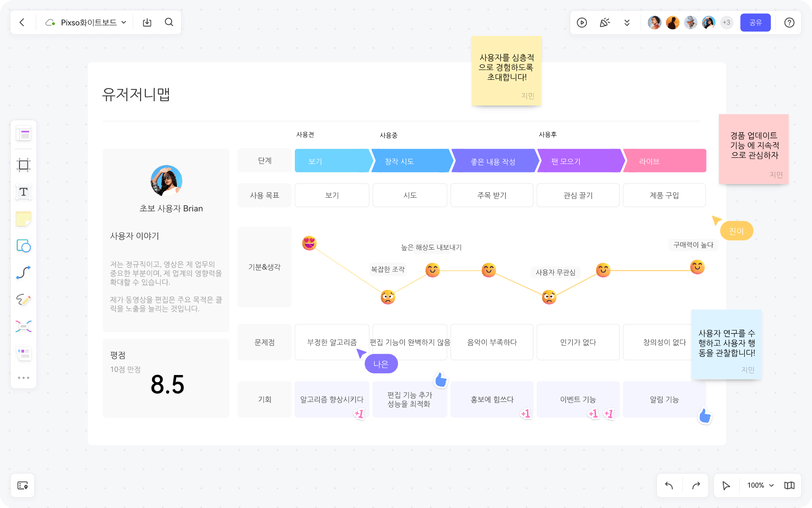Viewport: 812px width, 508px height.
Task: Click the fourth collaborator avatar before +3
Action: click(709, 23)
